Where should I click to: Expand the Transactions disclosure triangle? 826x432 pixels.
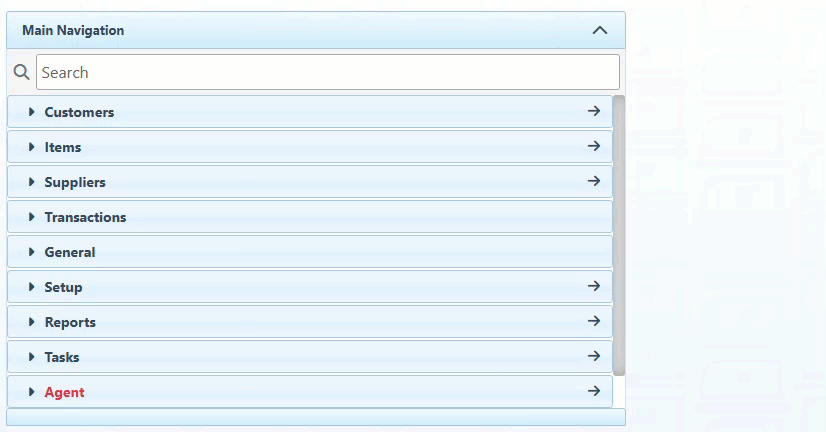32,217
